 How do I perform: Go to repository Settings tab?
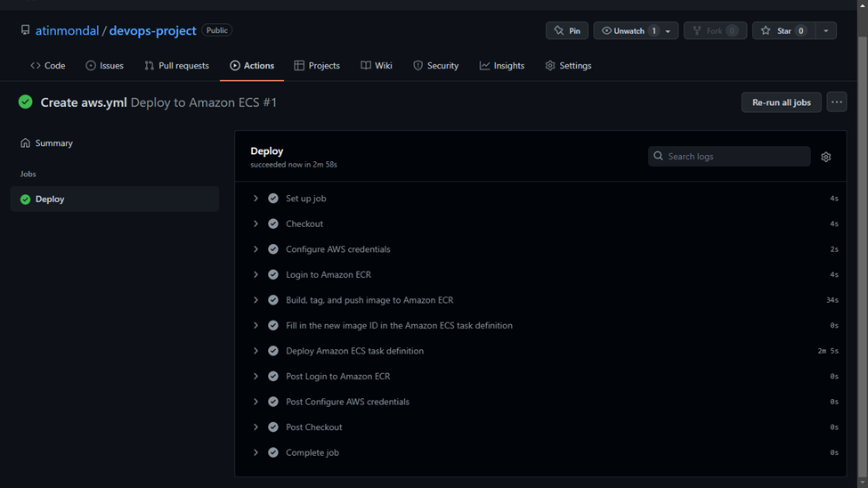click(x=569, y=65)
